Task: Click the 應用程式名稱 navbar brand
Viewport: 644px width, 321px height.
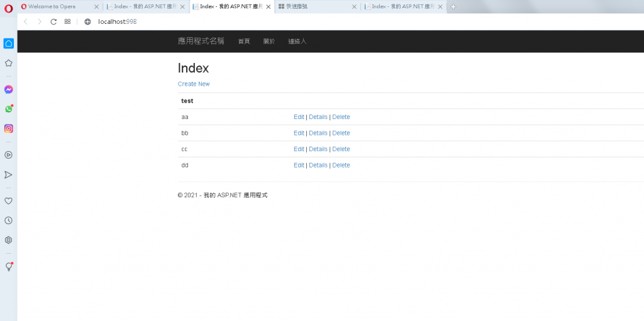Action: click(201, 41)
